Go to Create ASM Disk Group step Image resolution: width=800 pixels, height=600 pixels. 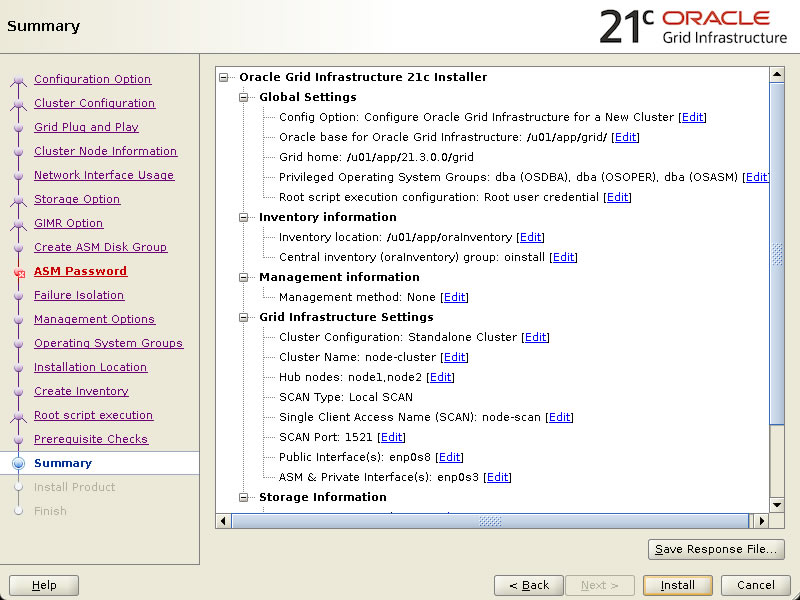[101, 247]
